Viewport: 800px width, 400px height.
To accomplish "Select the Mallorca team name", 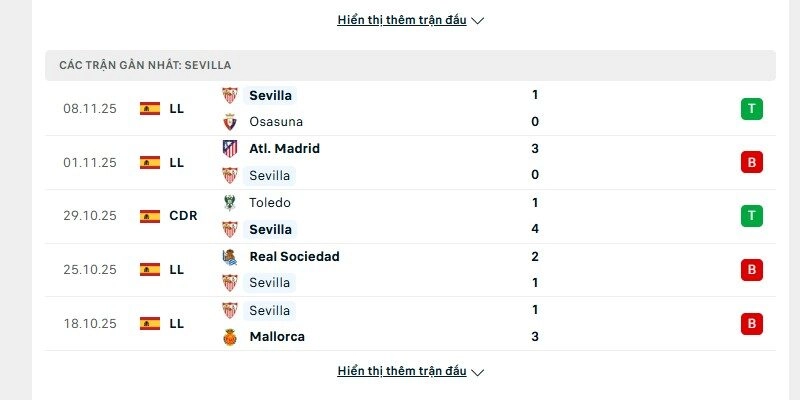I will [x=277, y=337].
